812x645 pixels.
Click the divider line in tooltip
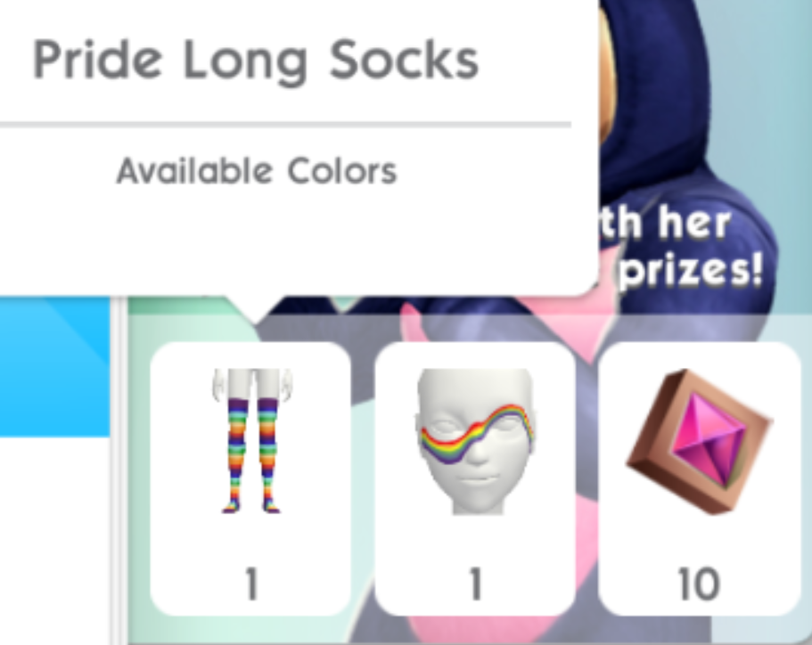tap(285, 125)
